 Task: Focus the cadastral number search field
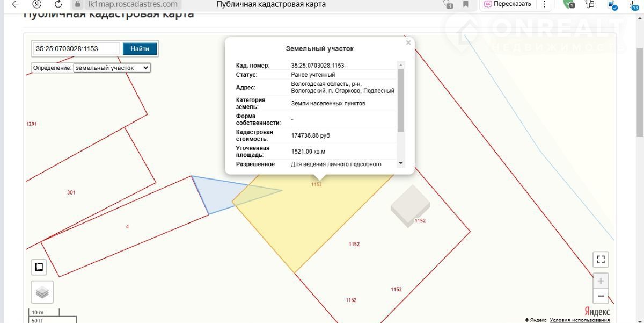point(76,48)
